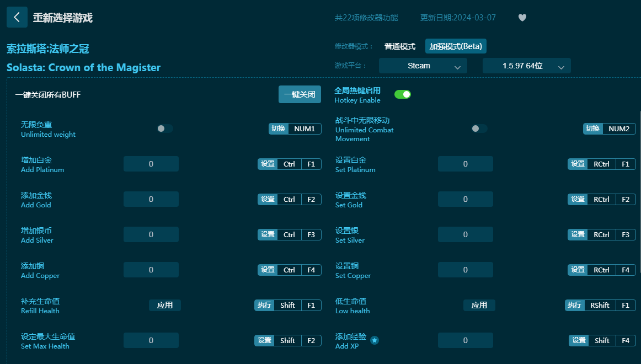This screenshot has width=641, height=364.
Task: Click the back arrow icon
Action: pos(17,17)
